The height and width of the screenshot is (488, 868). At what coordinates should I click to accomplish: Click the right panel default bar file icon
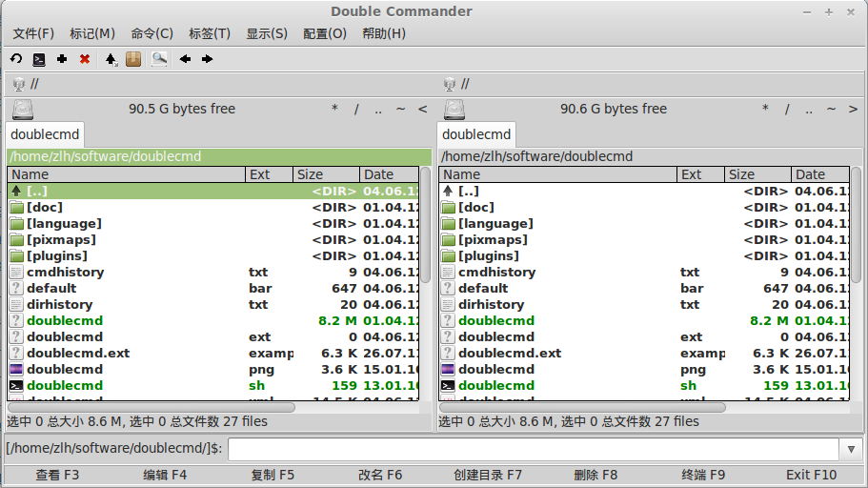[448, 288]
